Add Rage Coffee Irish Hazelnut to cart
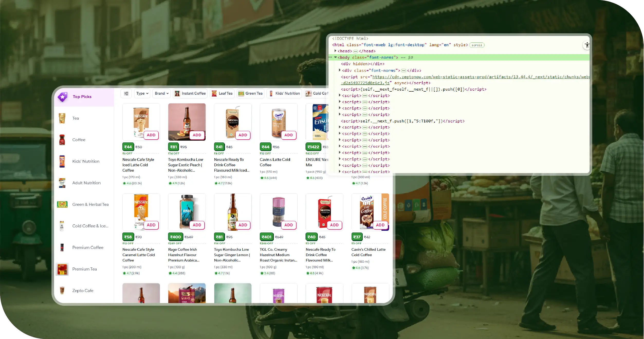The height and width of the screenshot is (339, 644). click(197, 225)
